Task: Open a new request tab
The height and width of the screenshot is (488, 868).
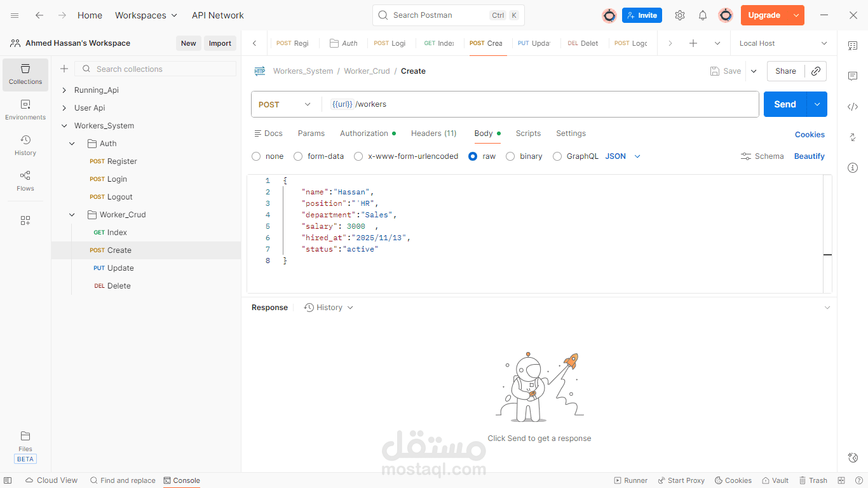Action: [x=693, y=43]
